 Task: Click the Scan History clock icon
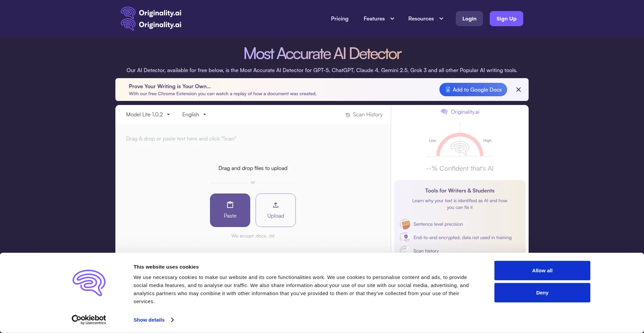[x=348, y=115]
